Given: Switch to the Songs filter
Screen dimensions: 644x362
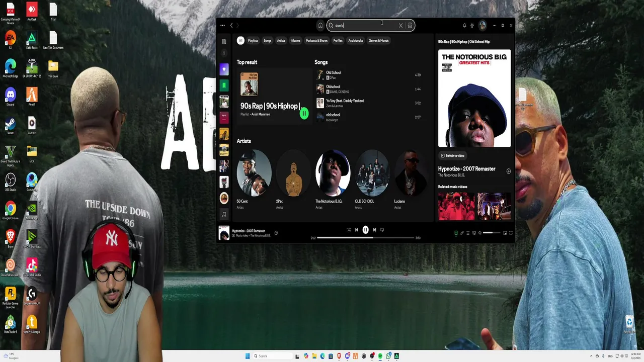Looking at the screenshot, I should [x=267, y=41].
